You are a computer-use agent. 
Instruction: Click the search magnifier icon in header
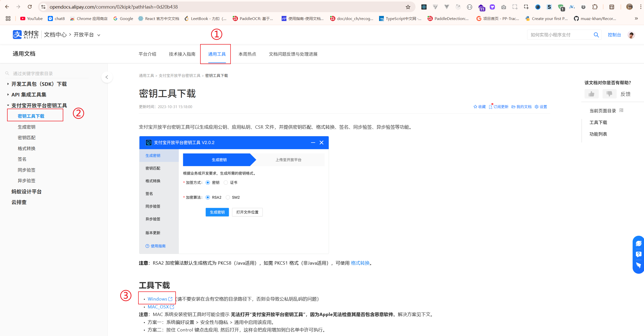[596, 35]
